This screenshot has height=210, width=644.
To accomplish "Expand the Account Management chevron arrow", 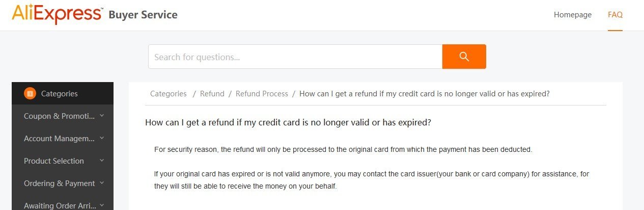I will tap(102, 138).
